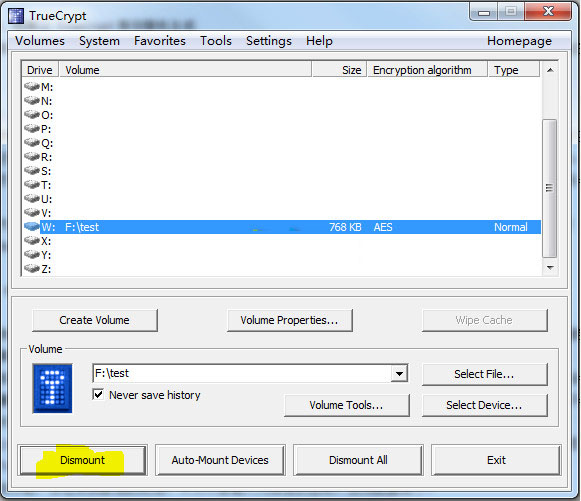The width and height of the screenshot is (581, 501).
Task: Click the AES encryption cell
Action: pyautogui.click(x=383, y=227)
